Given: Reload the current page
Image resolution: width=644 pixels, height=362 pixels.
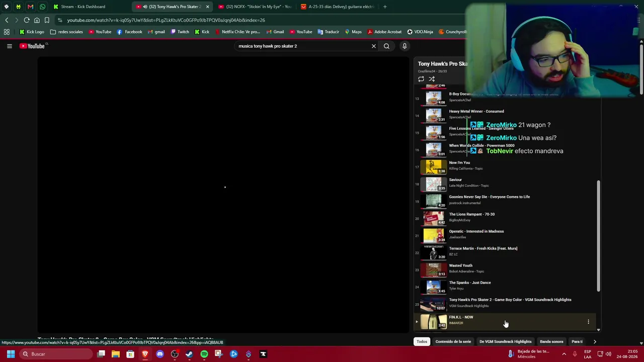Looking at the screenshot, I should coord(27,20).
